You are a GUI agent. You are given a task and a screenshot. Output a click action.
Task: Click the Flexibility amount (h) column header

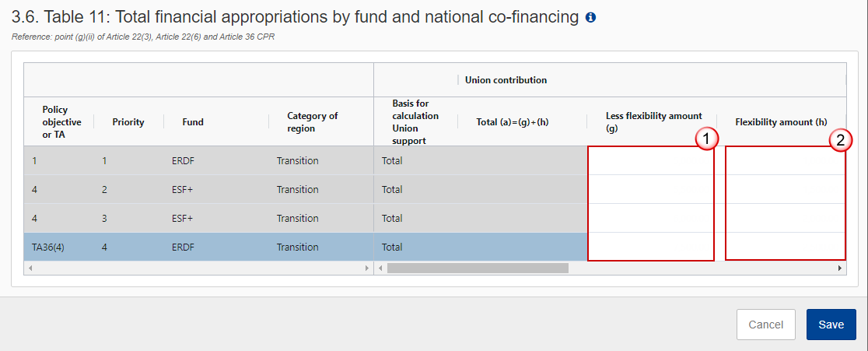781,121
